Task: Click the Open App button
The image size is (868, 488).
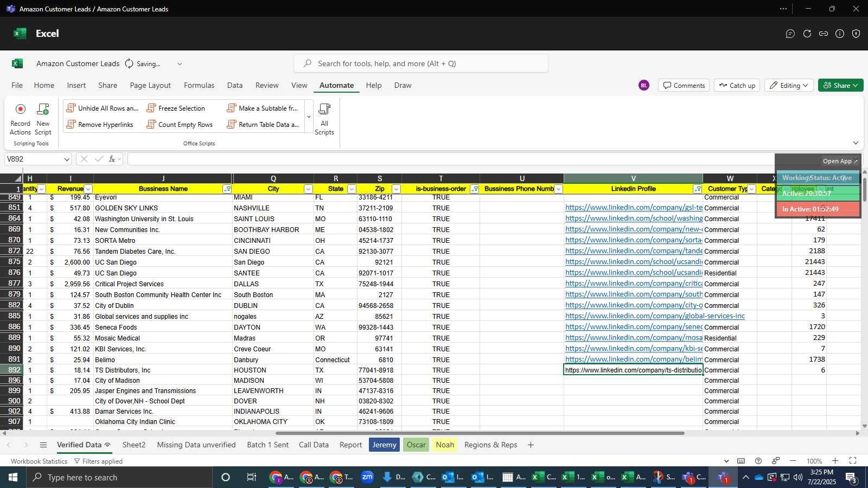Action: point(840,161)
